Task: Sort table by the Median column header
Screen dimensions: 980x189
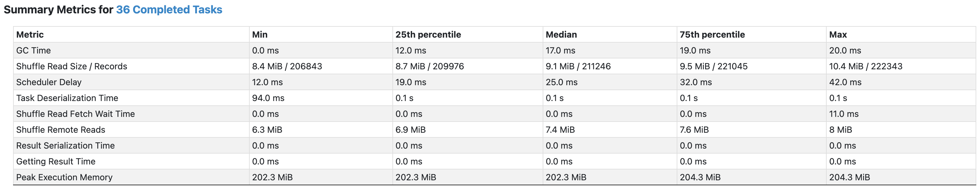Action: [x=561, y=35]
